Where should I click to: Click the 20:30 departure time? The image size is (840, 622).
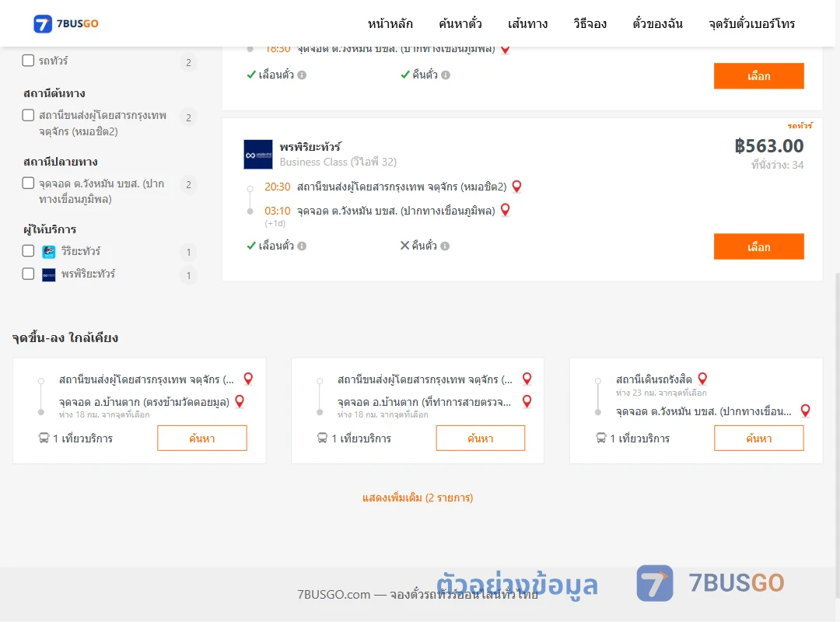[278, 187]
